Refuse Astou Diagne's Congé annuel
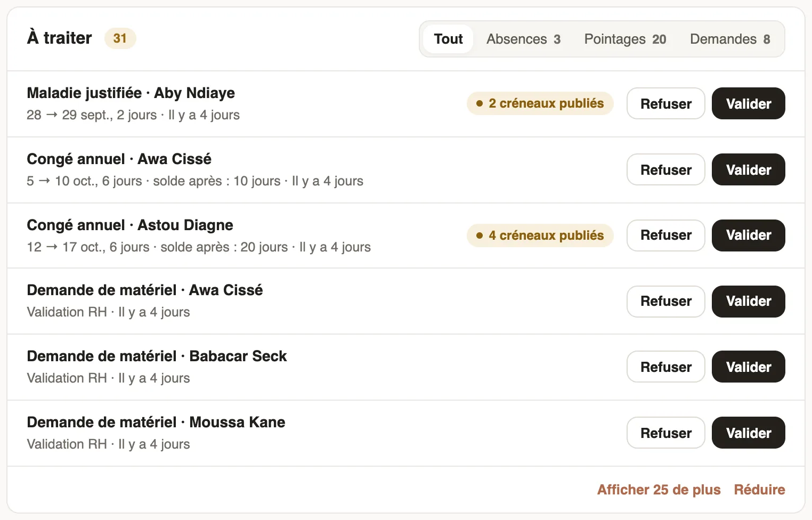 [666, 235]
